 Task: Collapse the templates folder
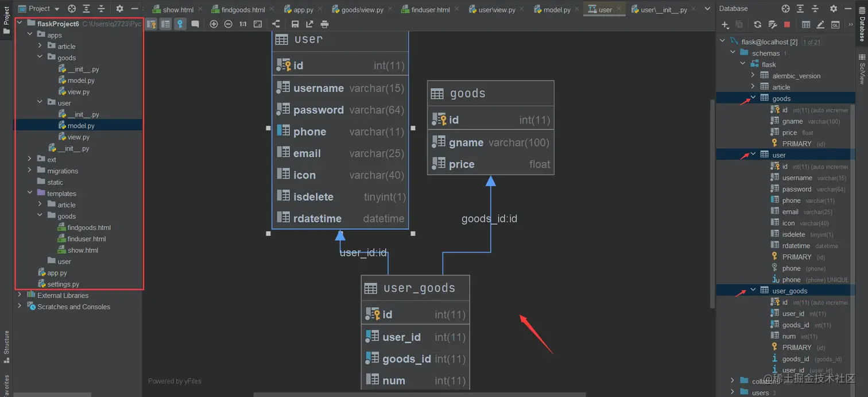point(30,193)
